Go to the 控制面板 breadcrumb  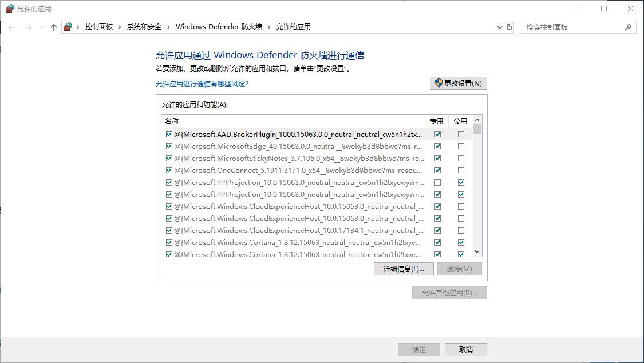tap(99, 27)
